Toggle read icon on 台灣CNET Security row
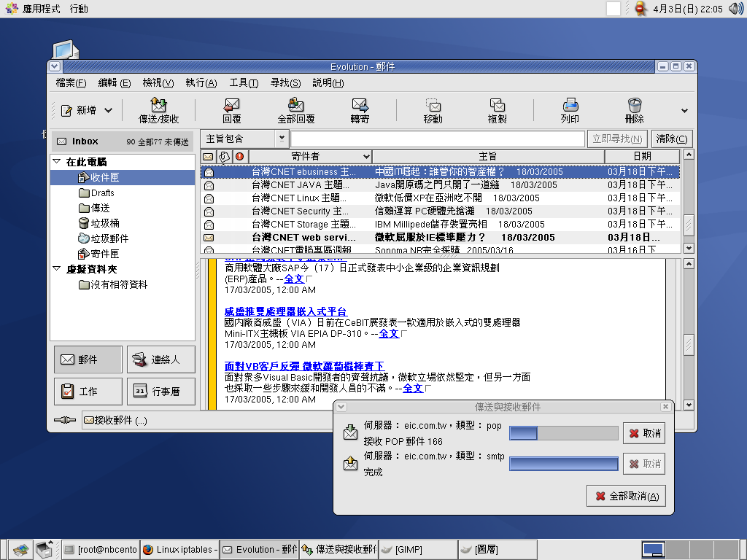Screen dimensions: 747x560 [209, 211]
